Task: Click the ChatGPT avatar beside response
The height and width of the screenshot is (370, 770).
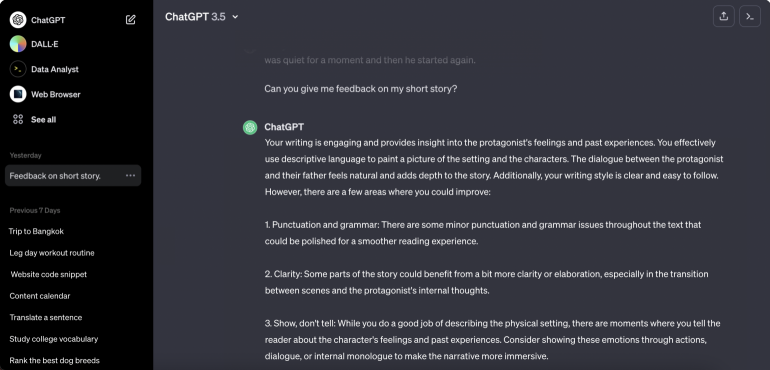Action: pos(250,128)
